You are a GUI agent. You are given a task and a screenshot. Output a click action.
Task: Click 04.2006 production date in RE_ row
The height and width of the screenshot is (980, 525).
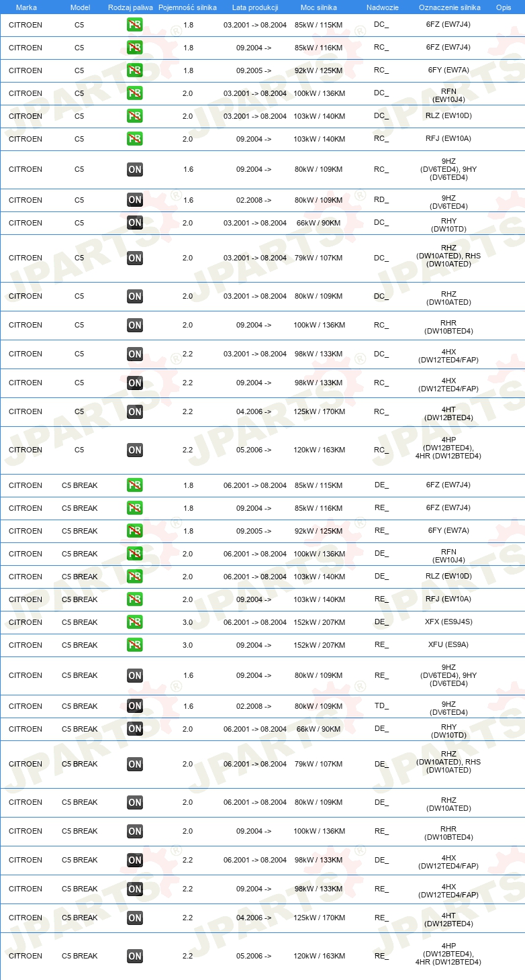click(254, 918)
